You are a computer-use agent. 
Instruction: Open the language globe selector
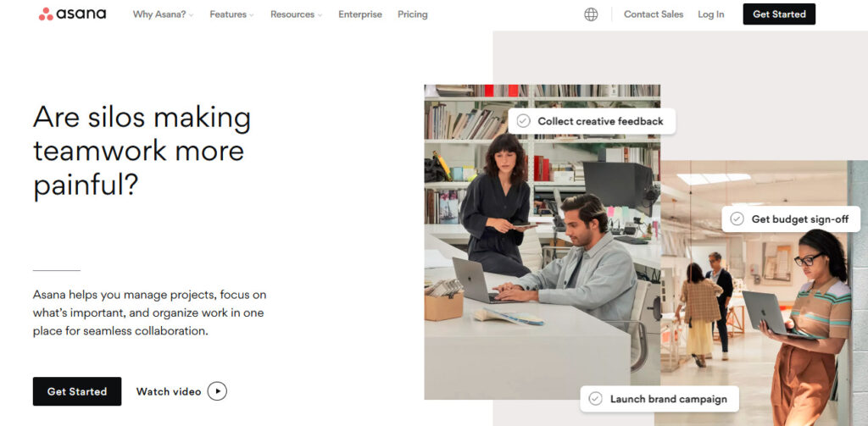[x=591, y=14]
